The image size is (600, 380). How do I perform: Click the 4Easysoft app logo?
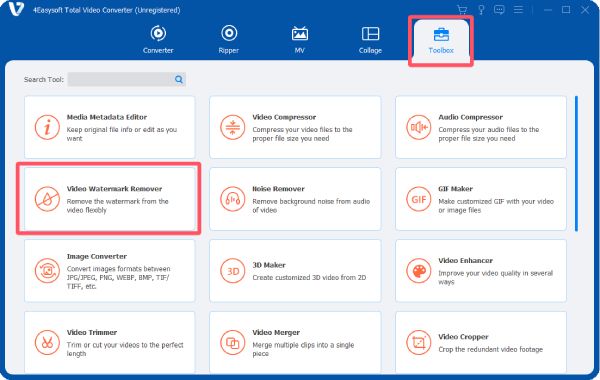point(16,9)
